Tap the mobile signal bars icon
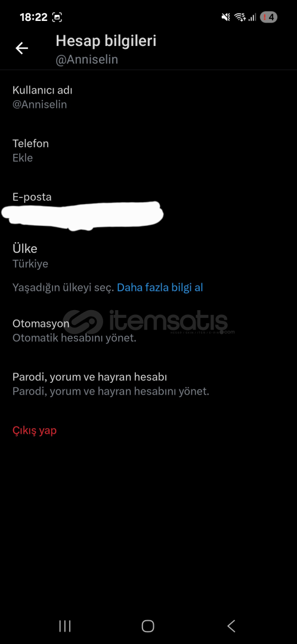This screenshot has height=644, width=297. point(252,17)
